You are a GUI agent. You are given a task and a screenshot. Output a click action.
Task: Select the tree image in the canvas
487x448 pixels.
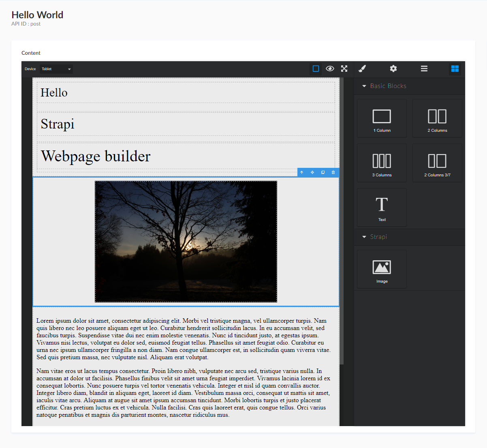point(186,242)
